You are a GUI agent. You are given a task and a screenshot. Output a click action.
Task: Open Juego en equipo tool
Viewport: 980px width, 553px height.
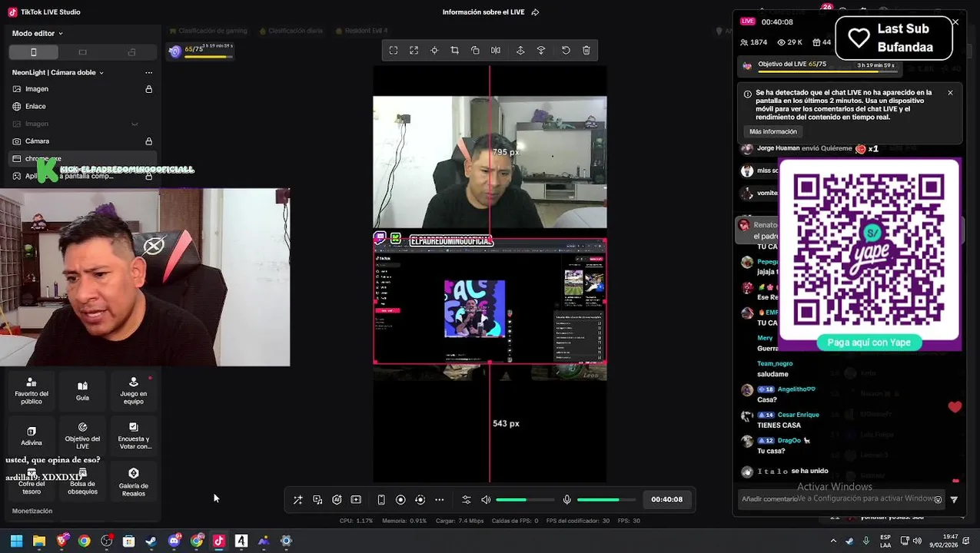[x=134, y=391]
